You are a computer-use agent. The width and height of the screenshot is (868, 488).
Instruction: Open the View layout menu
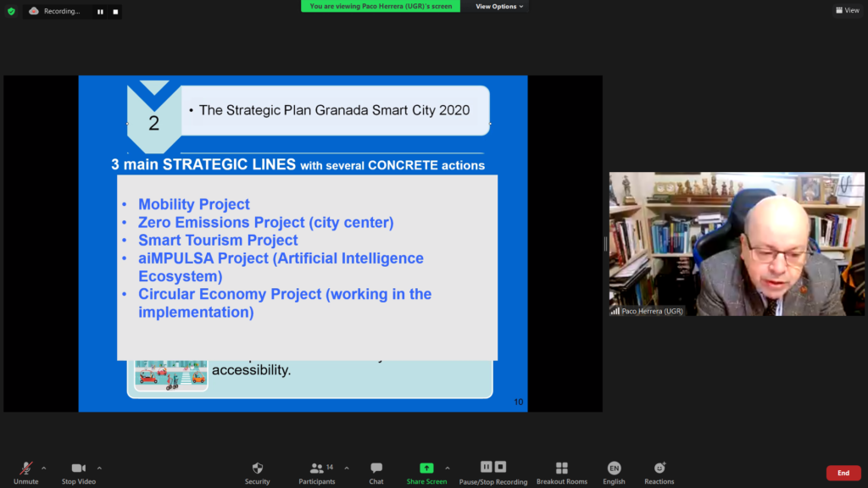pyautogui.click(x=847, y=10)
